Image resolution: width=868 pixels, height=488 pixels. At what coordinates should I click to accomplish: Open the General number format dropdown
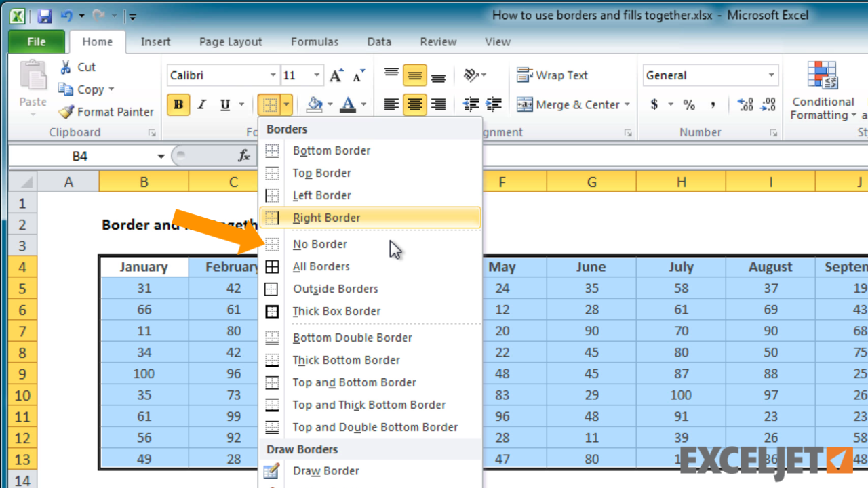(x=771, y=75)
